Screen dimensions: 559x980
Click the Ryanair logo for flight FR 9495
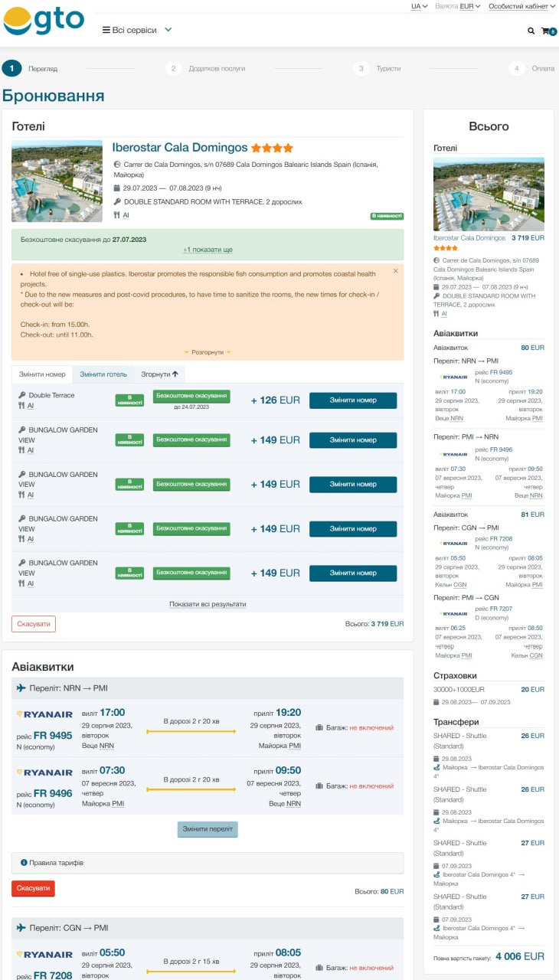(x=44, y=714)
